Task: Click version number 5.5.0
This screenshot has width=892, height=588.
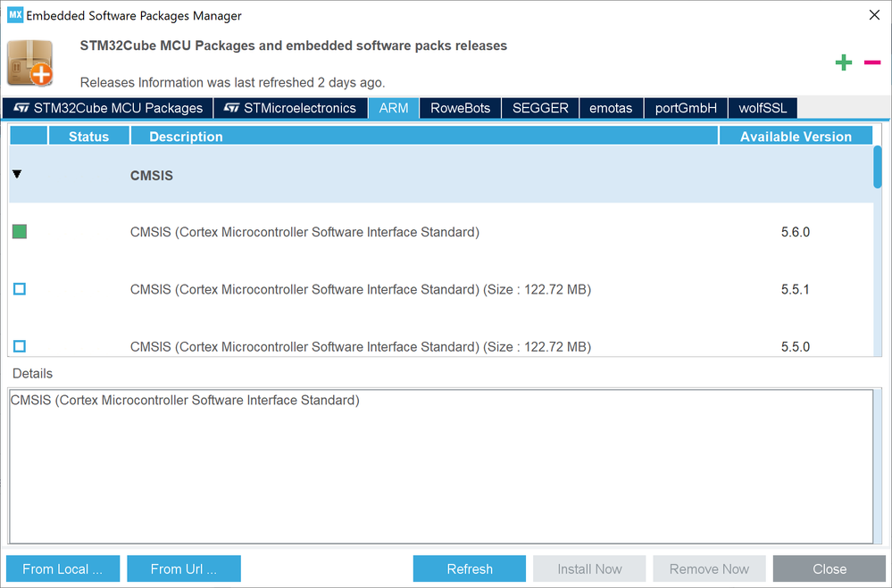Action: coord(796,347)
